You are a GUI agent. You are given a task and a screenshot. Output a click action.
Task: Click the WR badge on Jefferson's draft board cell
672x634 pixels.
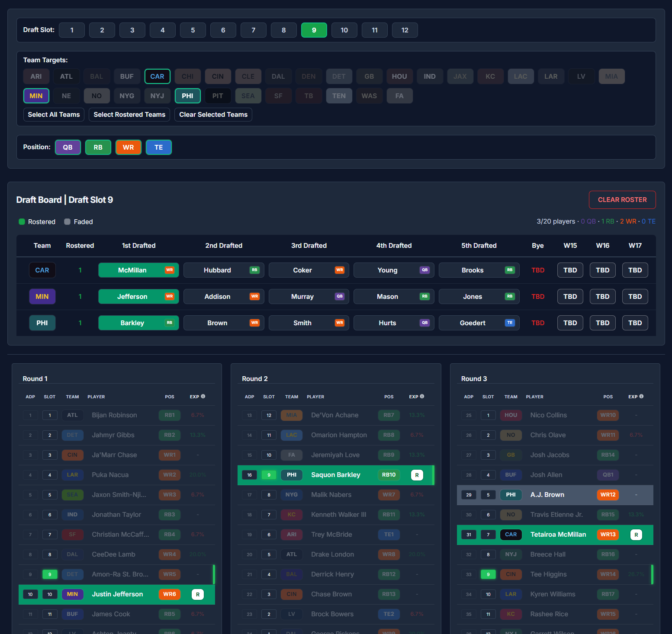point(169,296)
